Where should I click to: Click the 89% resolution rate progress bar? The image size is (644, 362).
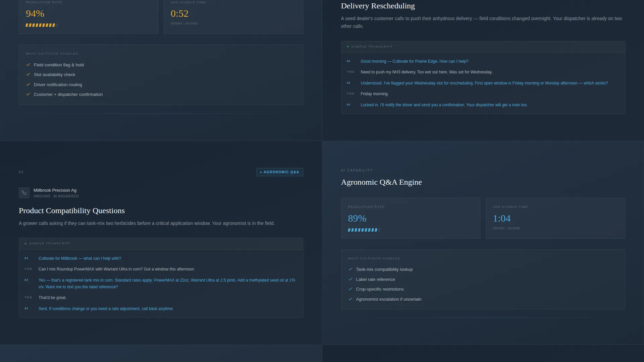coord(364,230)
